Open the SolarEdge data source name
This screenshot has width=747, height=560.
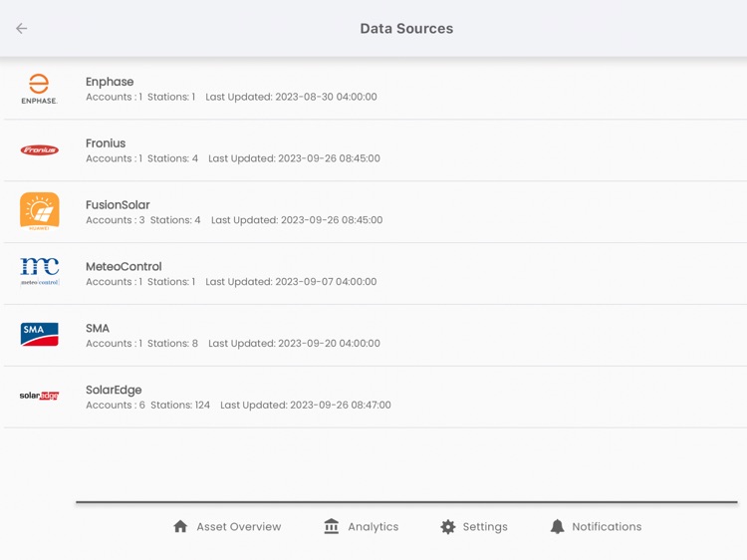114,390
